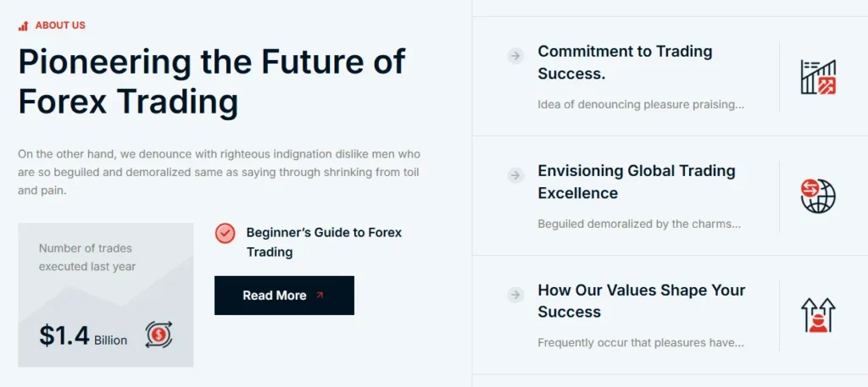Click the upward arrows person icon

point(818,315)
